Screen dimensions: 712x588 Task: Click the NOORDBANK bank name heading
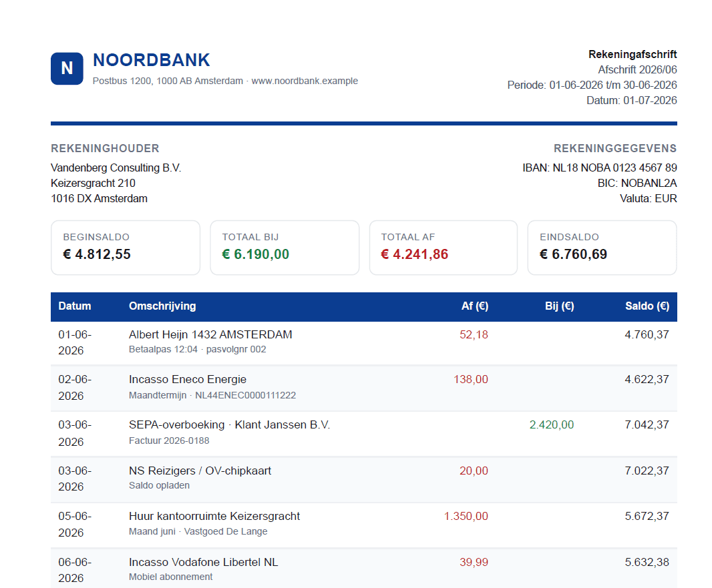point(151,60)
